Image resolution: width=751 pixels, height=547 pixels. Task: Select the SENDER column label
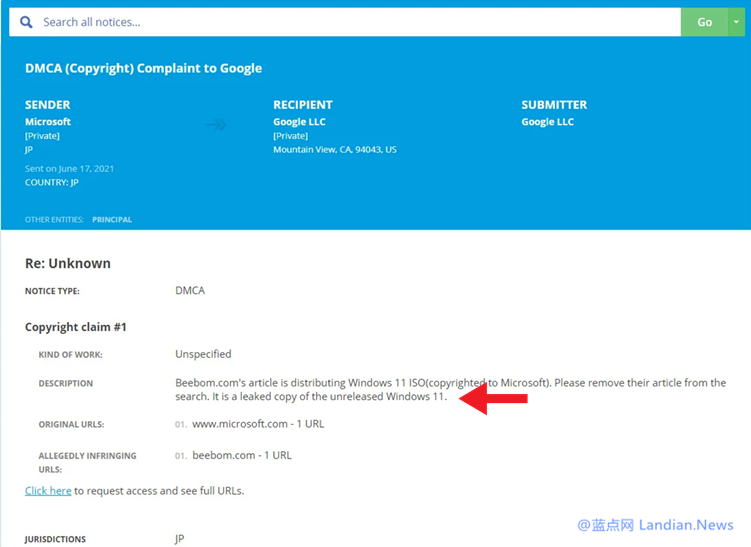tap(47, 105)
